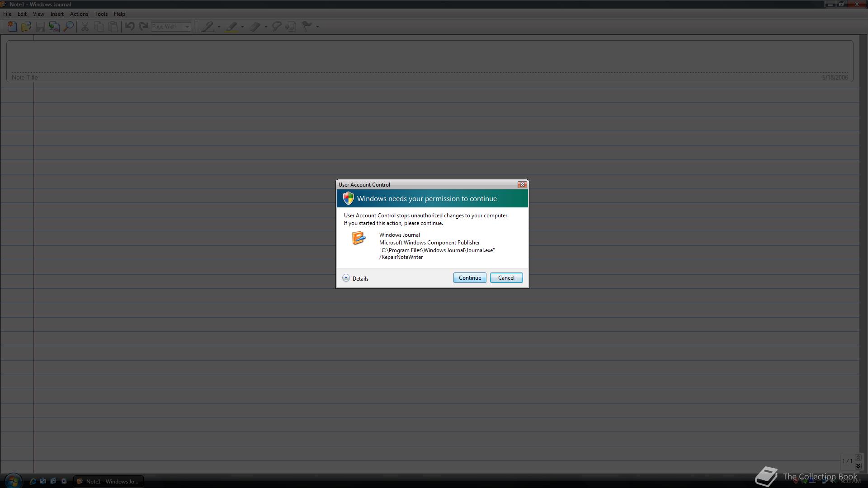Open the Help menu
The image size is (868, 488).
click(x=119, y=14)
